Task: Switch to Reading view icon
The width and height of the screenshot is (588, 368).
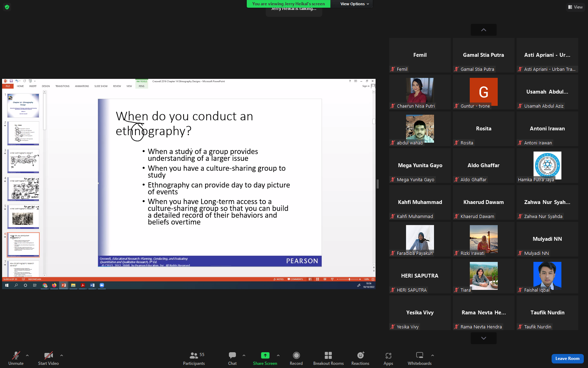Action: click(x=325, y=279)
